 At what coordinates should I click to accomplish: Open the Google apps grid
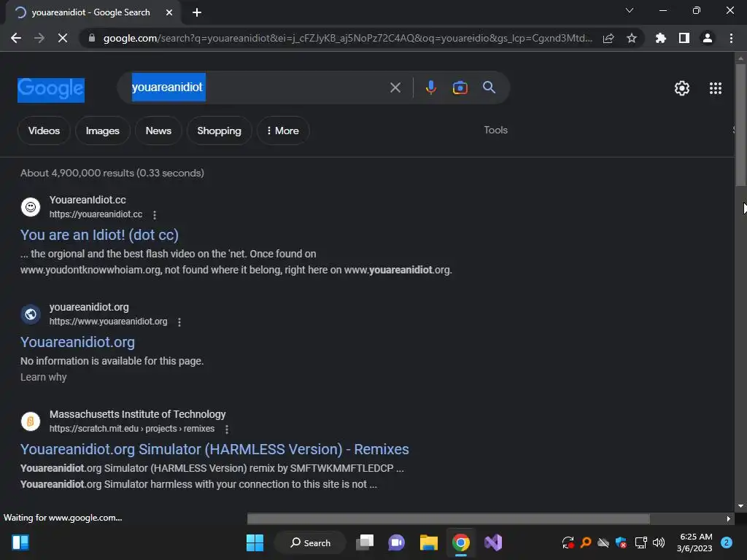point(715,88)
